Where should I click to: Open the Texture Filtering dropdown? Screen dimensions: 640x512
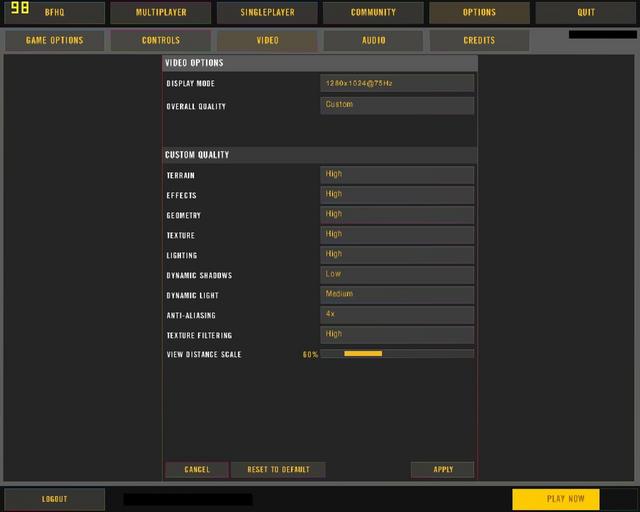(397, 335)
